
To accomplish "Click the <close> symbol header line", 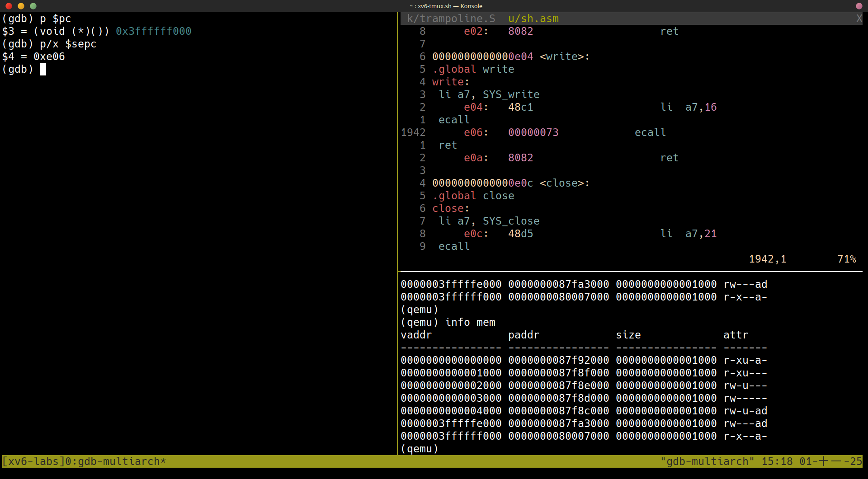I will click(x=511, y=183).
